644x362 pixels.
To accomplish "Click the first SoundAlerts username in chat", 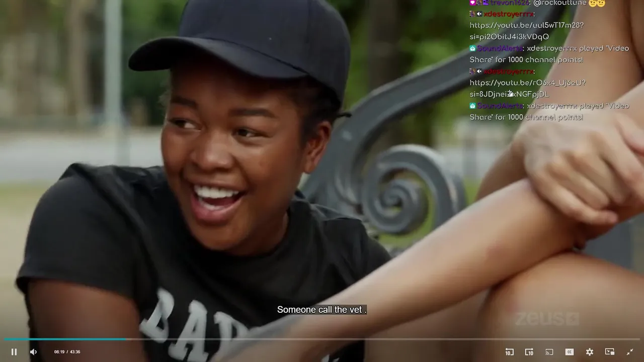I will [500, 48].
